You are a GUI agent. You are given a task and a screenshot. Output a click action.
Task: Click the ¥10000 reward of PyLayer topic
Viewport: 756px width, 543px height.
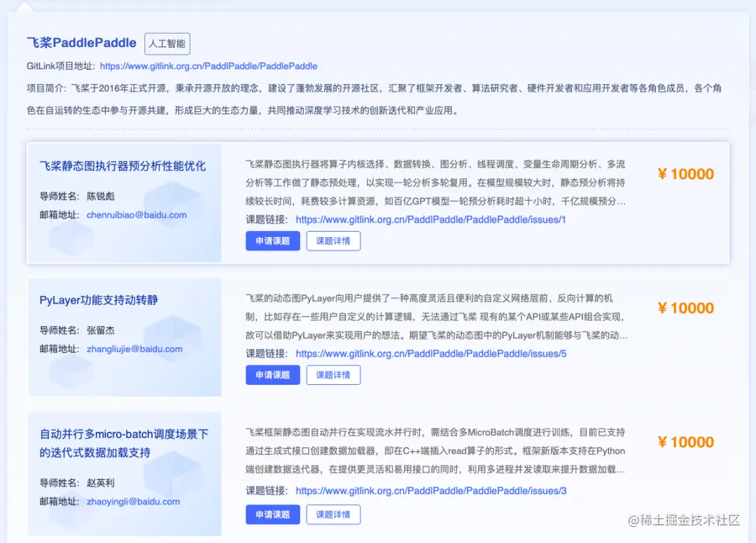click(x=685, y=308)
